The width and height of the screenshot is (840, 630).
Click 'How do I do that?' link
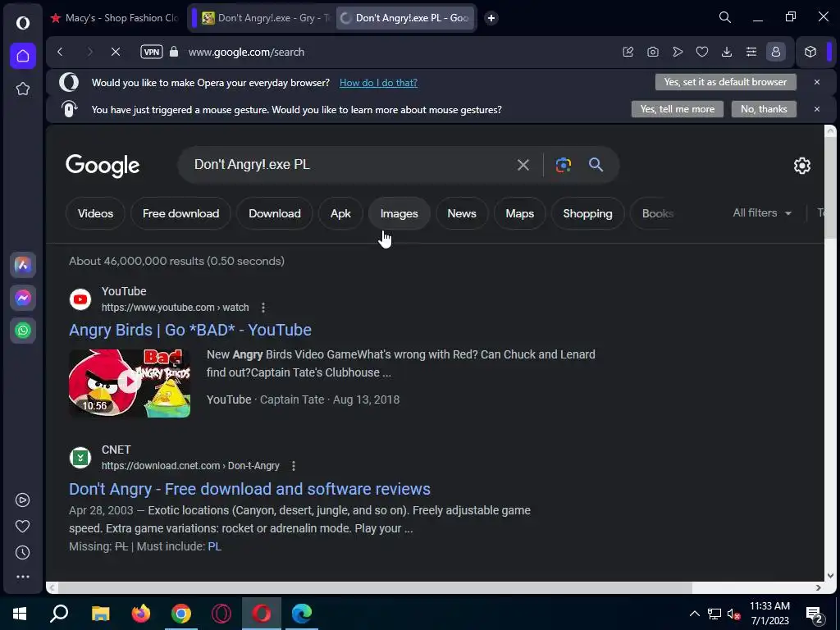pyautogui.click(x=378, y=83)
